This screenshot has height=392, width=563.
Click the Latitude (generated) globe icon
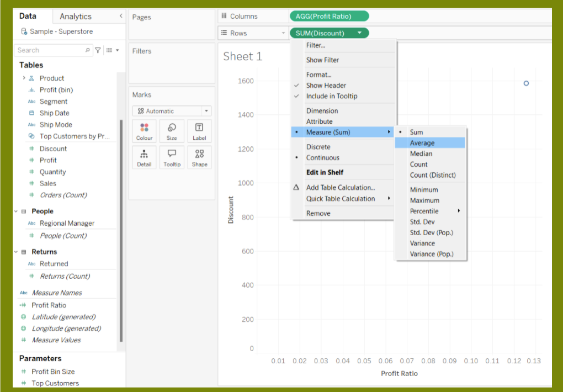[23, 317]
